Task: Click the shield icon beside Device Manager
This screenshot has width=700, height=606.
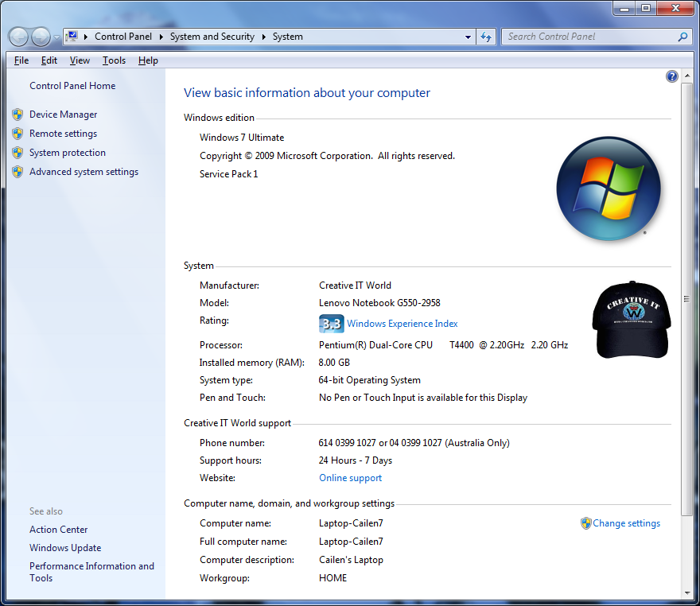Action: pyautogui.click(x=17, y=115)
